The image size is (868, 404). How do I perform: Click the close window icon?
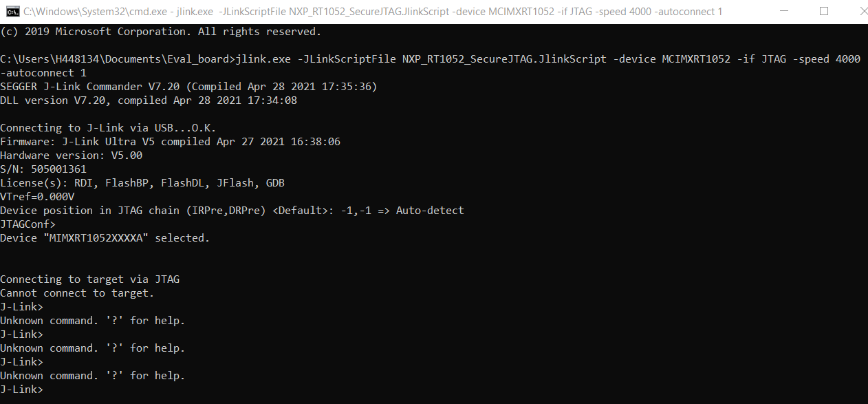coord(862,11)
